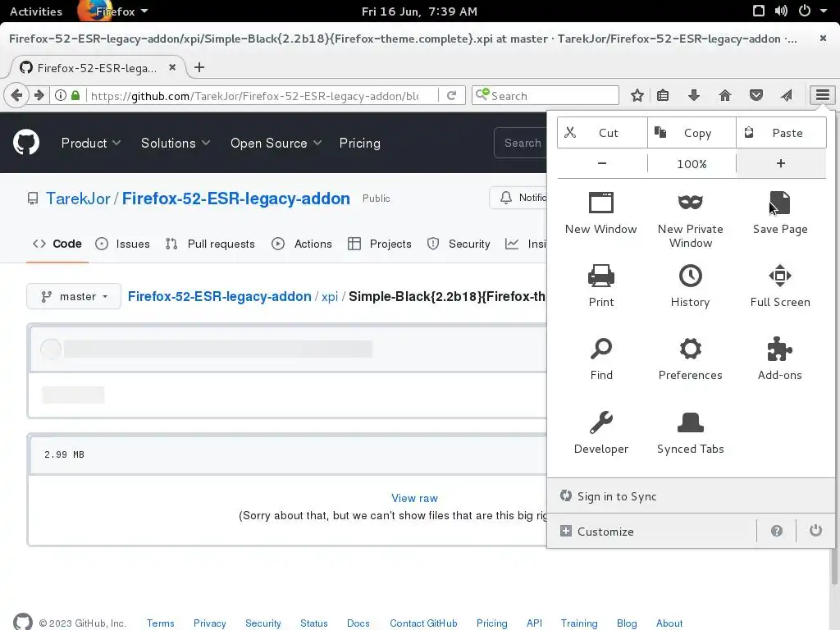
Task: Click the Notifications bell button
Action: point(518,198)
